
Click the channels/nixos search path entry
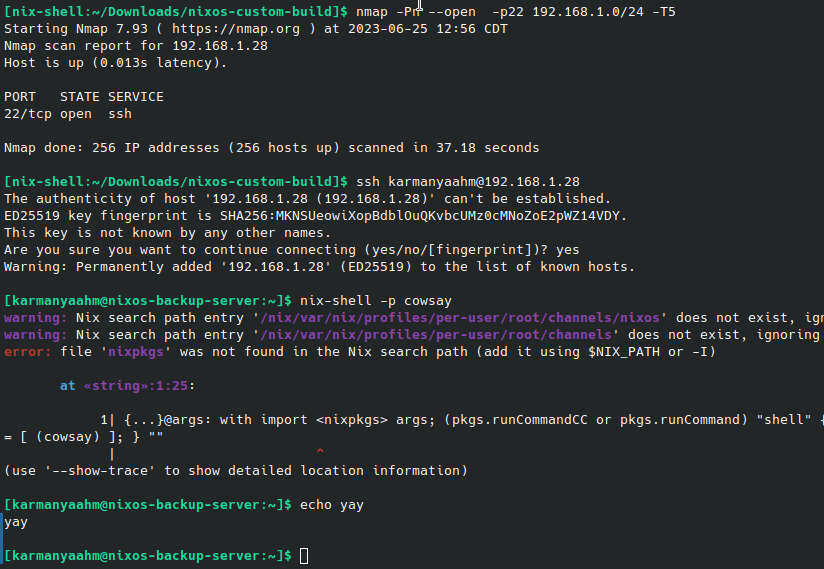(431, 318)
